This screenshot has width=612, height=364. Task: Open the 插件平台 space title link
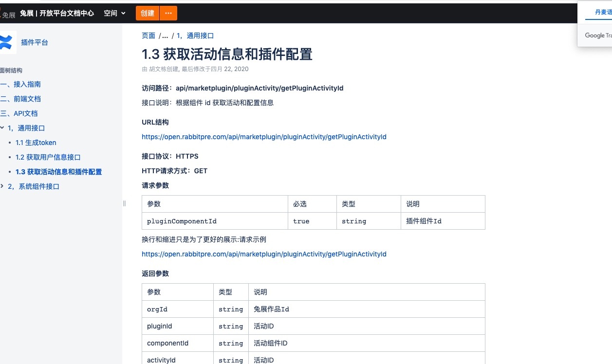pos(35,42)
